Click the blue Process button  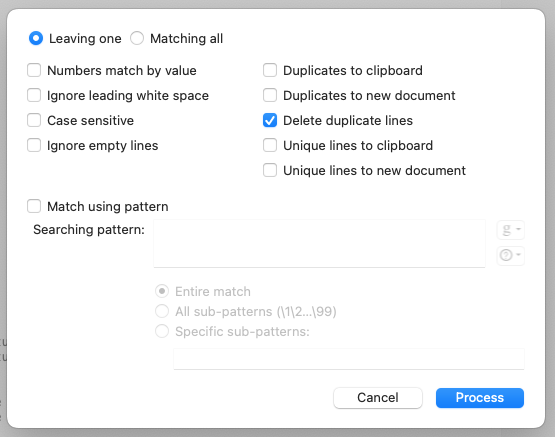tap(480, 398)
